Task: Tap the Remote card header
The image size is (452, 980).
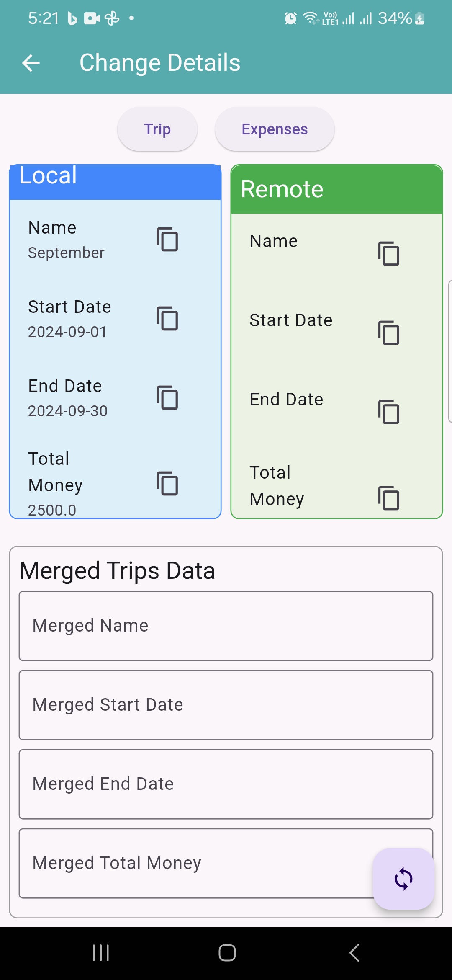Action: pos(337,189)
